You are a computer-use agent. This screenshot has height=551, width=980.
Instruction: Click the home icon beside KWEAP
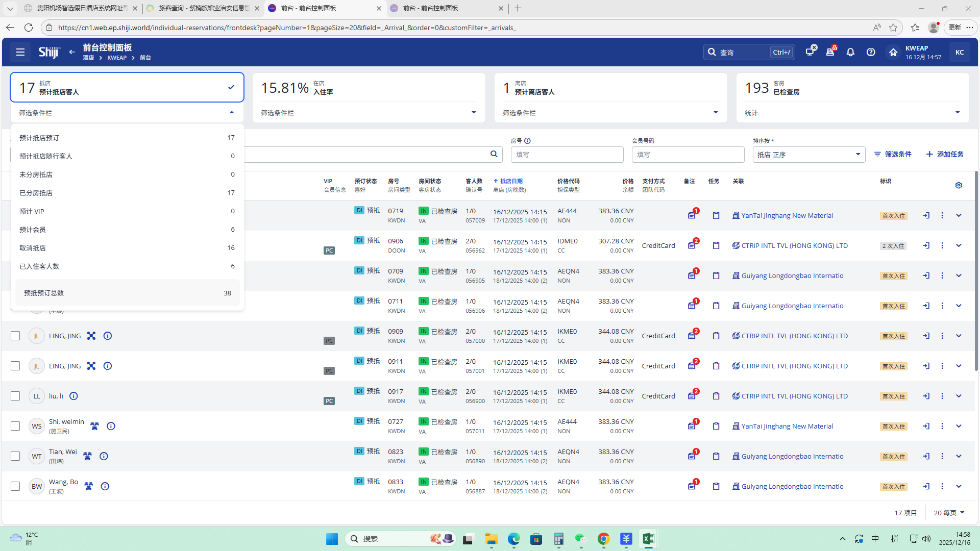pos(893,52)
